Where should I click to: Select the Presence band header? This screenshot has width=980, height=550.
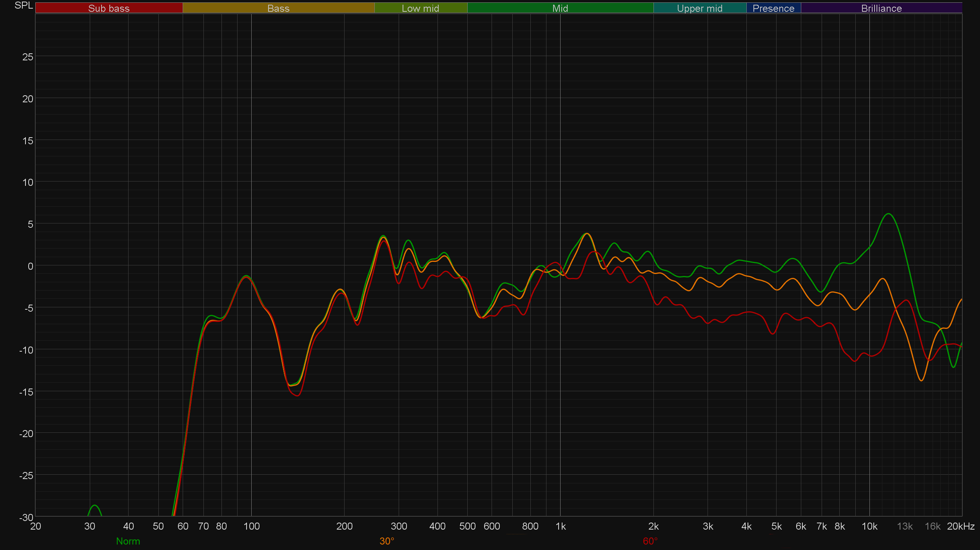click(773, 8)
